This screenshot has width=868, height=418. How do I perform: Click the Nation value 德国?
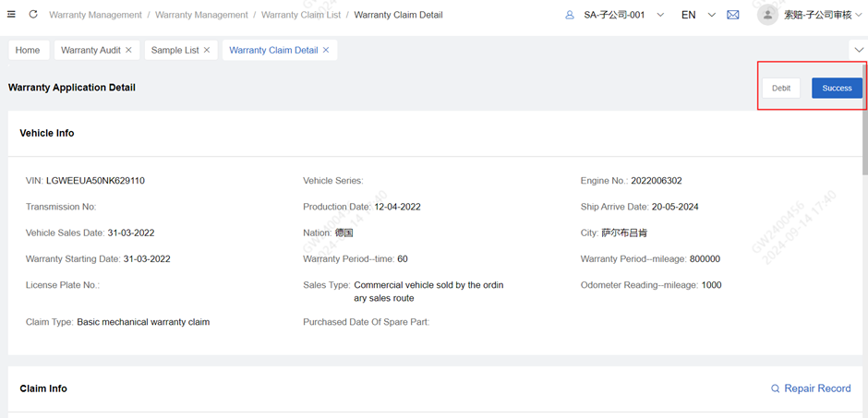click(344, 233)
